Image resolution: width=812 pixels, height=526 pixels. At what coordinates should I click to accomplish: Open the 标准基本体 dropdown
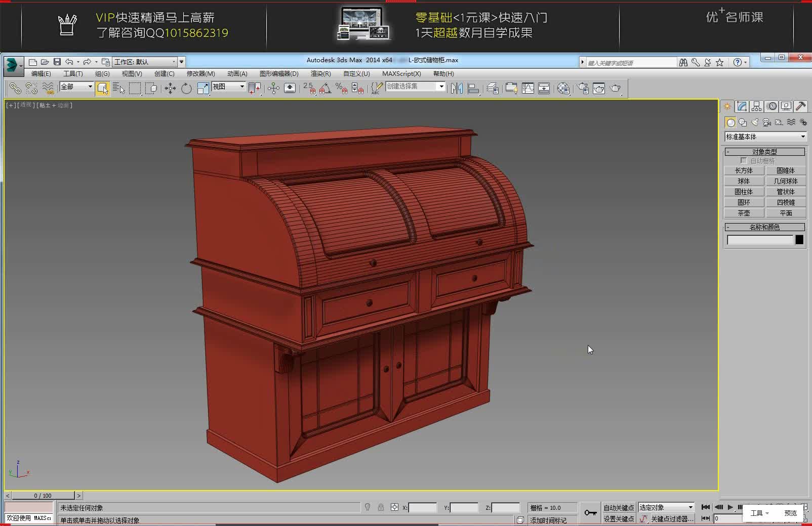[802, 137]
